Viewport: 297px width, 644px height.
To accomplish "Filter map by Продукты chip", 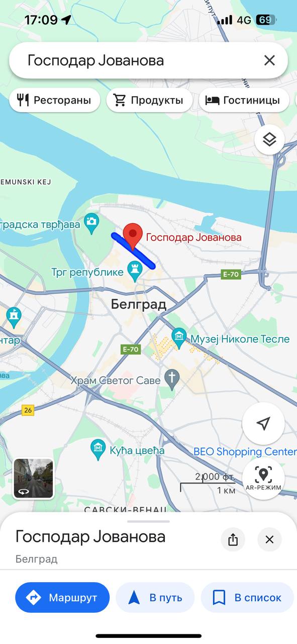I will pyautogui.click(x=149, y=100).
